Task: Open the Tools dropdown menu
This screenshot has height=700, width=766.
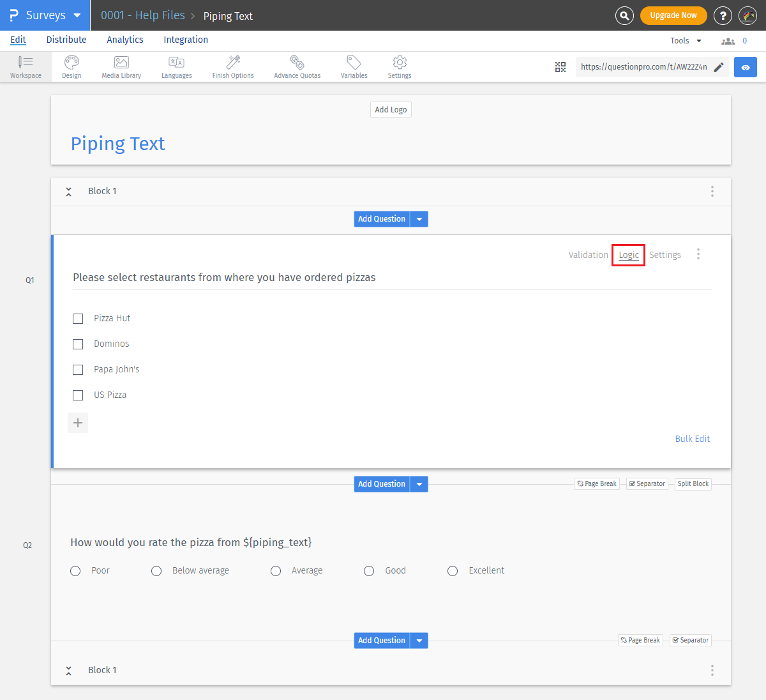Action: [x=686, y=41]
